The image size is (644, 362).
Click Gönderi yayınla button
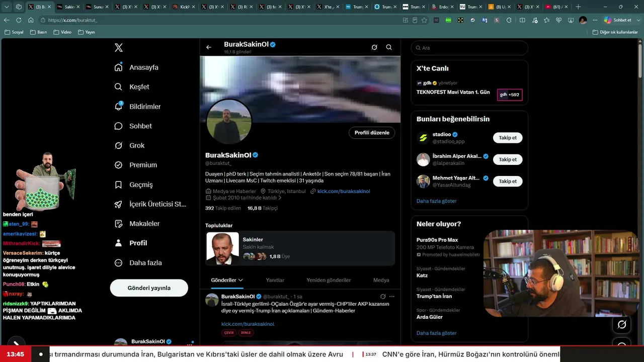click(149, 288)
